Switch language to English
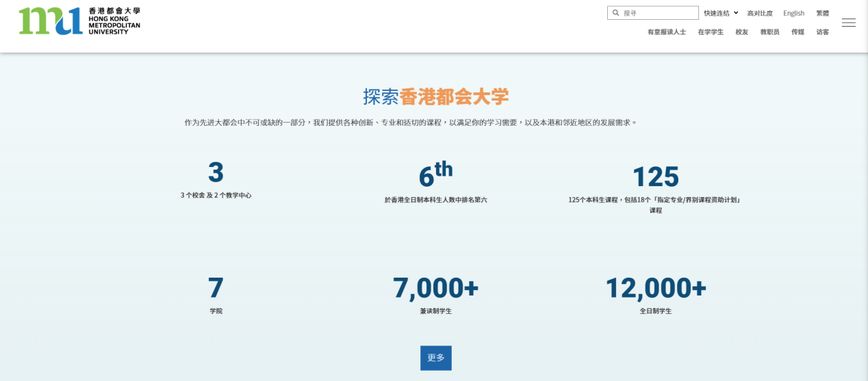Image resolution: width=868 pixels, height=381 pixels. [794, 13]
